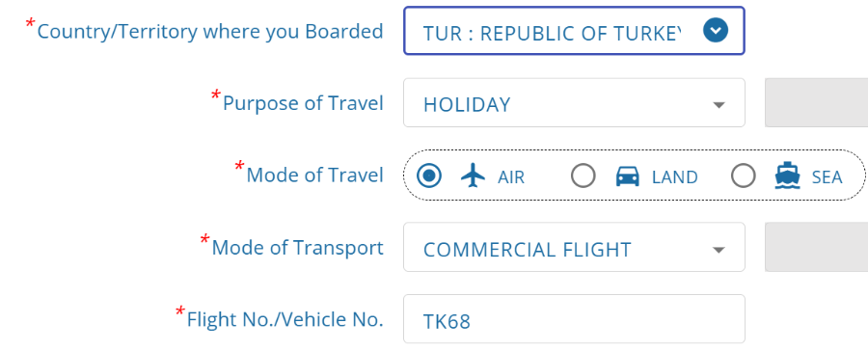Image resolution: width=868 pixels, height=351 pixels.
Task: Click the SEA text label
Action: 827,177
